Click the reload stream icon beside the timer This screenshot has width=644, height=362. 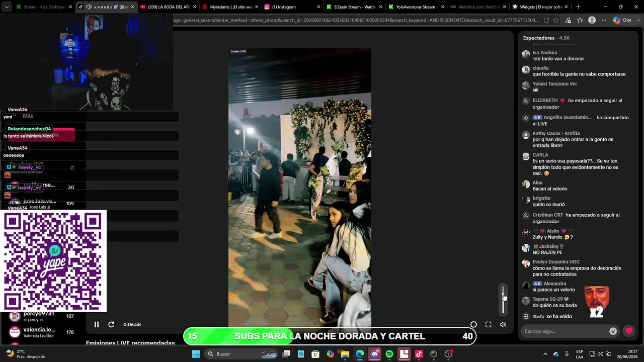[111, 325]
